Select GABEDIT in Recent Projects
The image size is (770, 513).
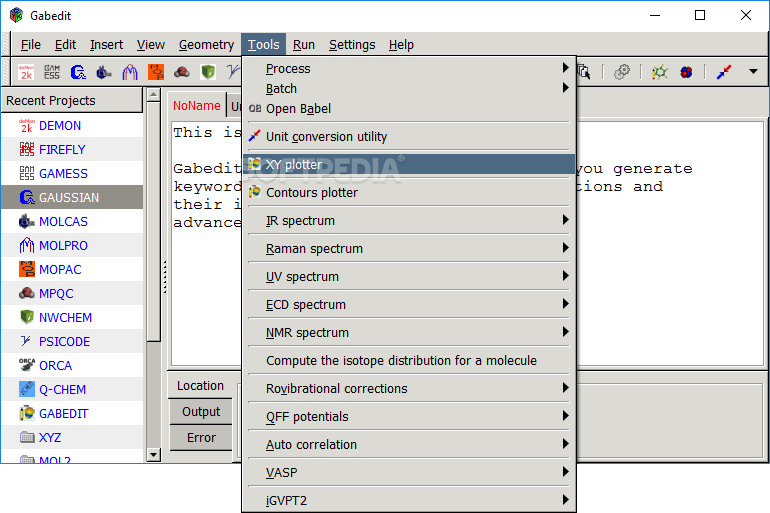[72, 414]
